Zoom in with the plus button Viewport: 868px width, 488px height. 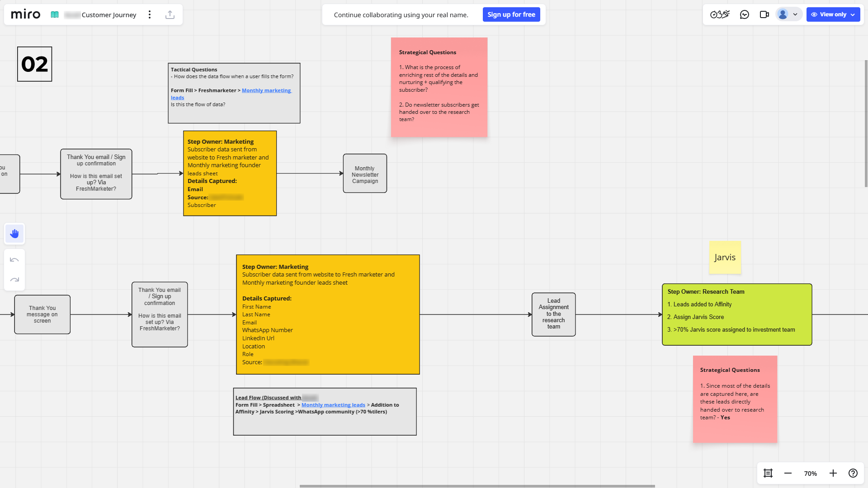tap(833, 473)
